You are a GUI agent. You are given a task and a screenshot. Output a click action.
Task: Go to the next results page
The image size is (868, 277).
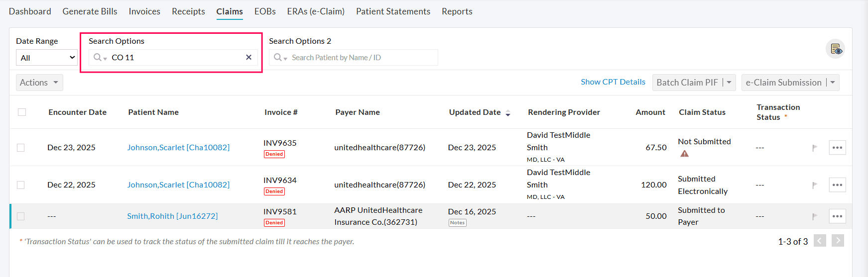pos(838,241)
